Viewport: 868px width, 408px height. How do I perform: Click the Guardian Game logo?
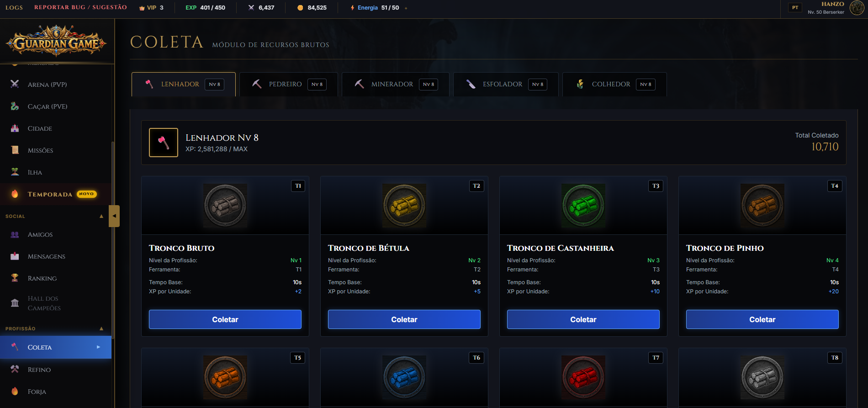click(56, 42)
